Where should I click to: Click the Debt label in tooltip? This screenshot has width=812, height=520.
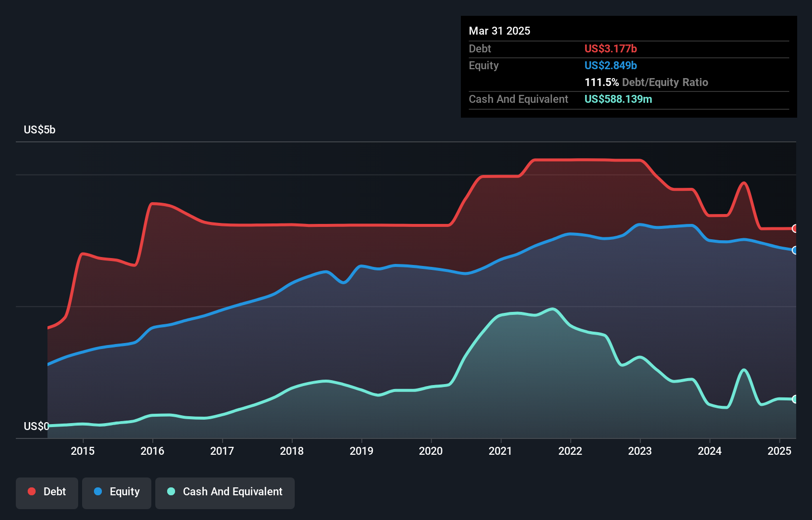(x=480, y=48)
